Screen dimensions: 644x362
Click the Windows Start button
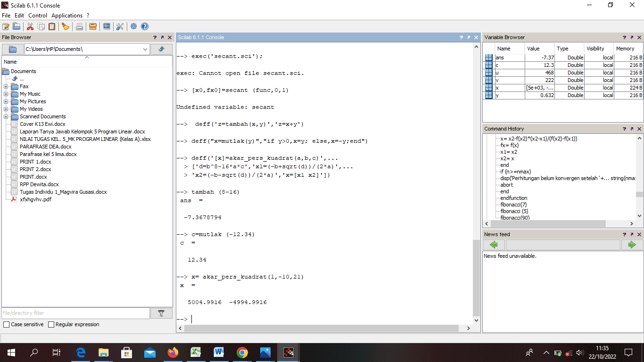[x=11, y=352]
